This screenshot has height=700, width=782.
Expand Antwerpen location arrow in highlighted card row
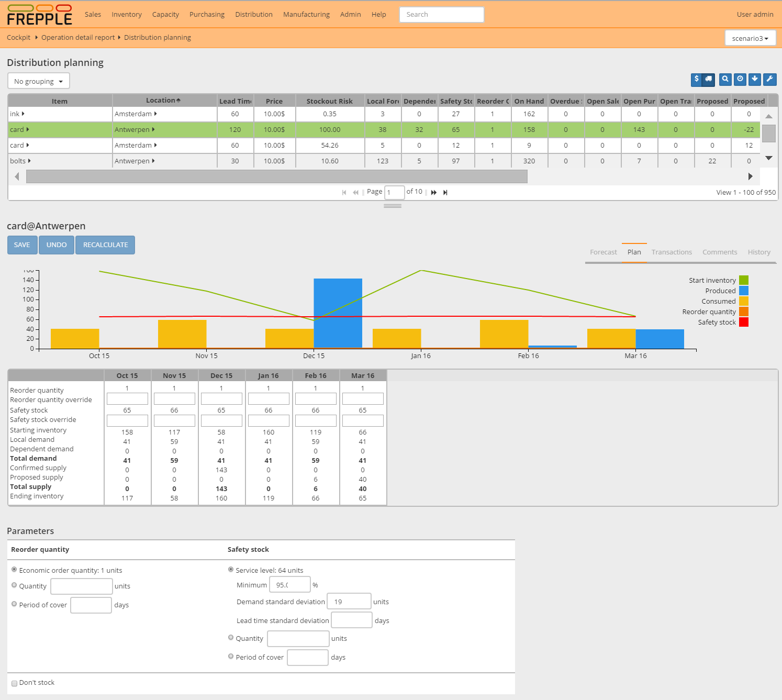click(x=153, y=129)
